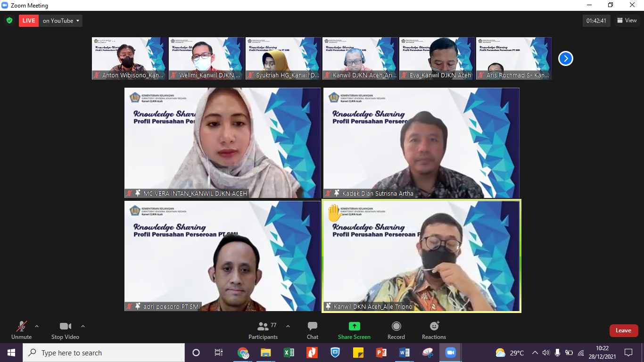Click the Participants count showing 77
The height and width of the screenshot is (362, 644).
click(272, 325)
